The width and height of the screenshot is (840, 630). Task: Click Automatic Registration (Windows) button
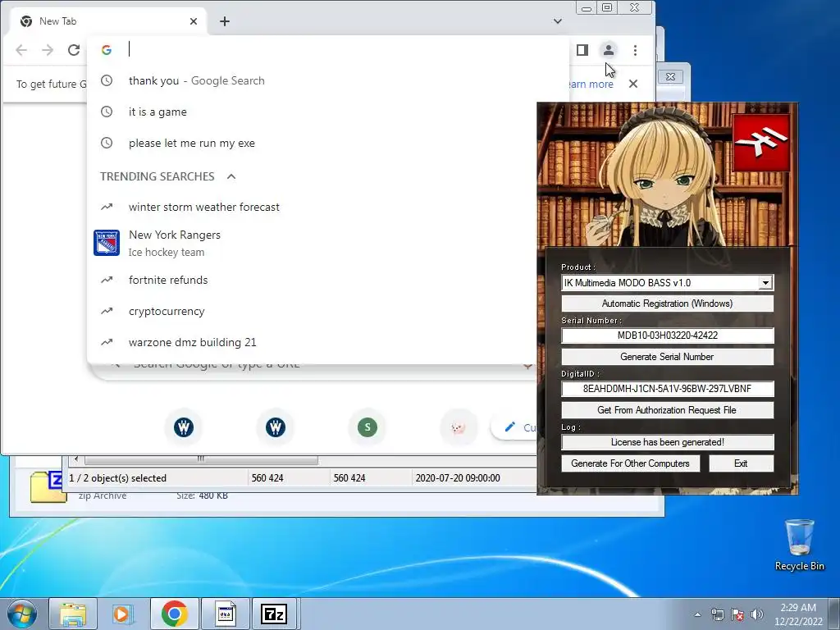pyautogui.click(x=667, y=304)
